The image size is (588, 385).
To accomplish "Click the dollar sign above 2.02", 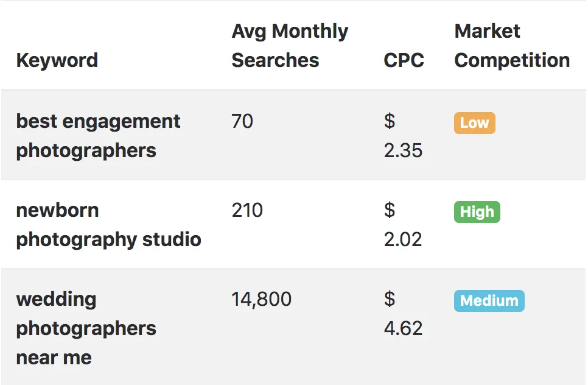I will point(390,210).
